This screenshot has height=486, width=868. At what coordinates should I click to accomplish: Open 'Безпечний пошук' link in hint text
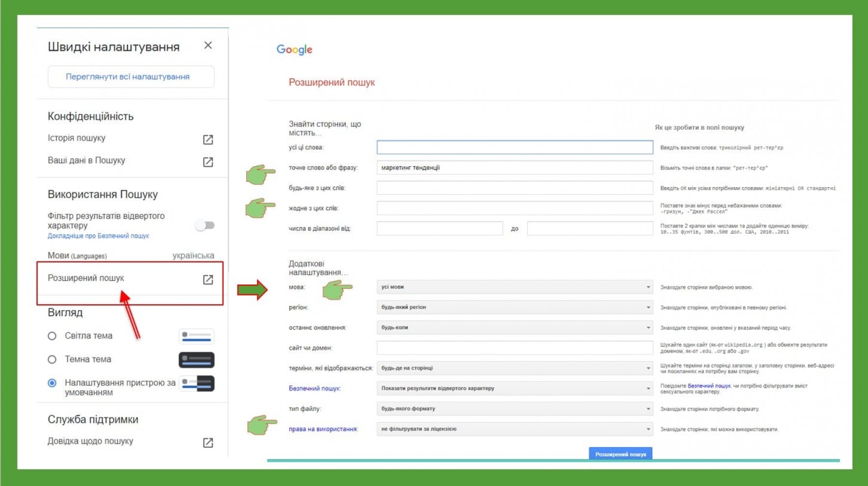click(709, 386)
